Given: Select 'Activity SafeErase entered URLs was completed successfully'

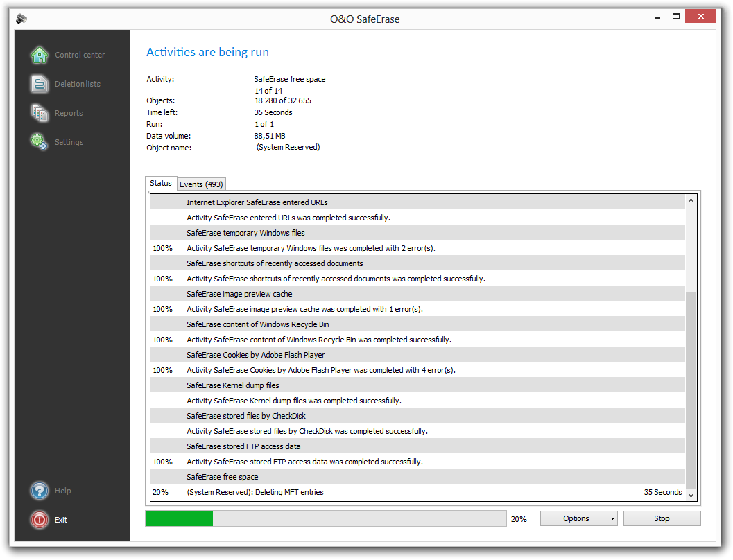Looking at the screenshot, I should [x=418, y=218].
